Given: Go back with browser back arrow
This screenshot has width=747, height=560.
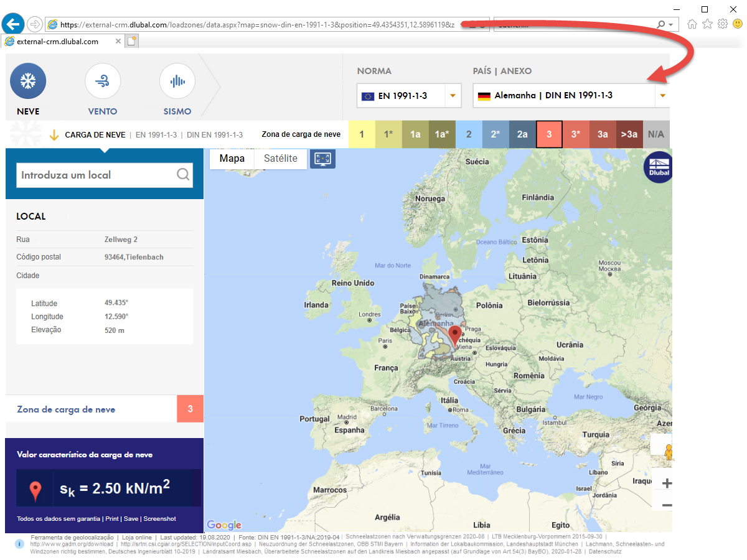Looking at the screenshot, I should 14,24.
